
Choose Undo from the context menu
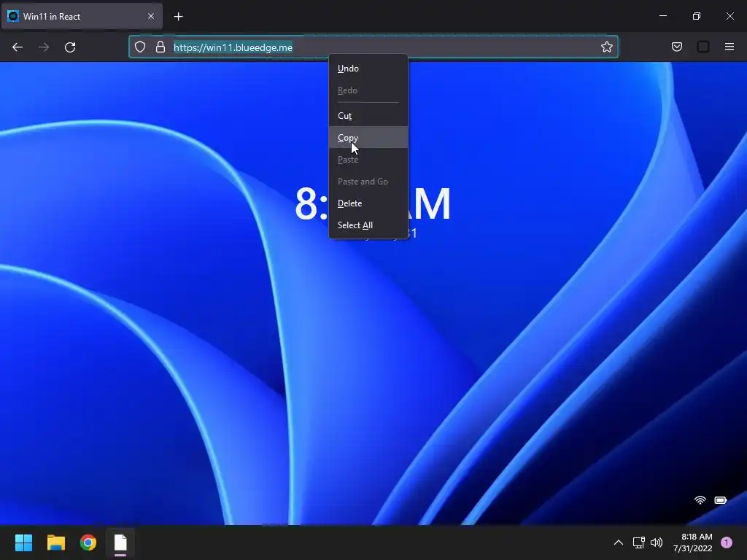coord(368,69)
